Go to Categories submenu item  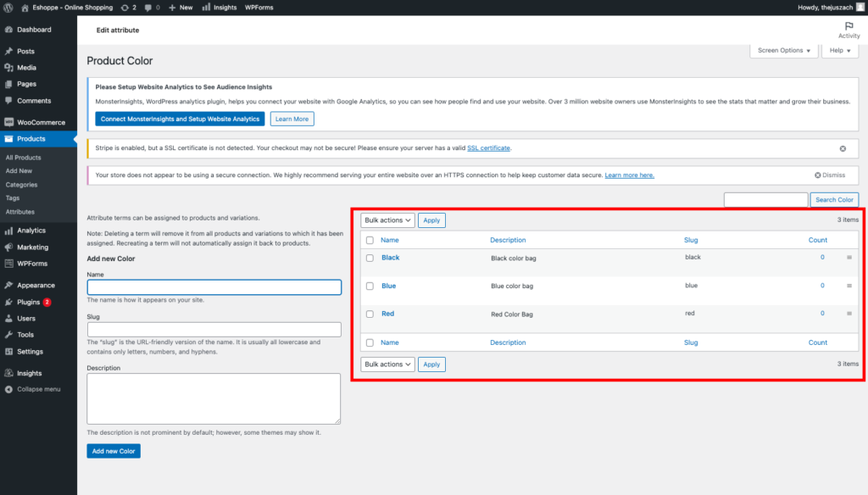[21, 185]
